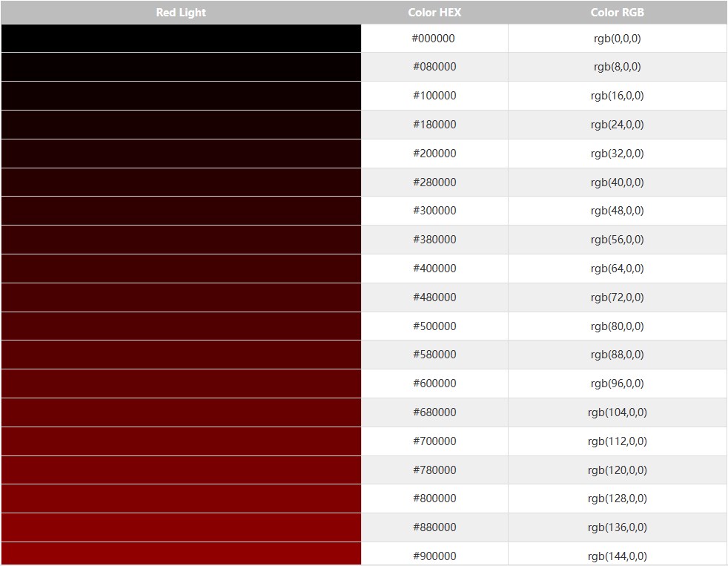Click the hex value #000000

pyautogui.click(x=433, y=38)
